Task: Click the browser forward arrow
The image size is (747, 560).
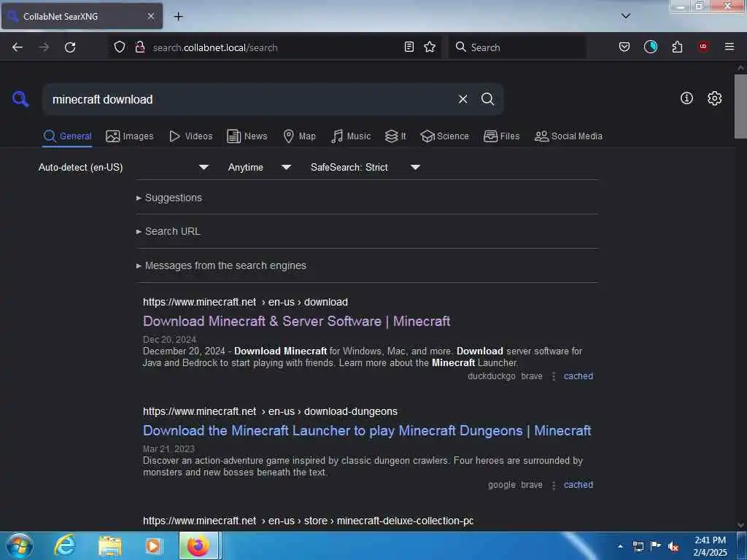Action: click(x=44, y=47)
